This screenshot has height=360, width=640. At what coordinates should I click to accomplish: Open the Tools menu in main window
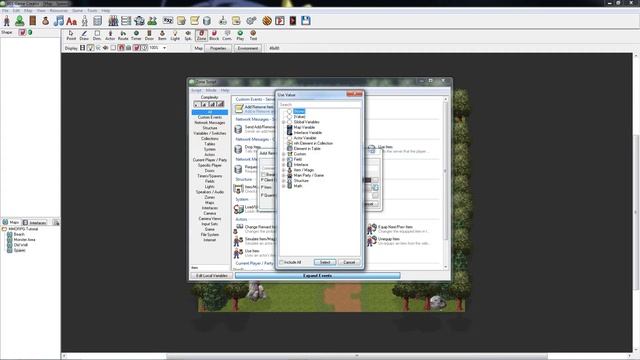[x=92, y=11]
